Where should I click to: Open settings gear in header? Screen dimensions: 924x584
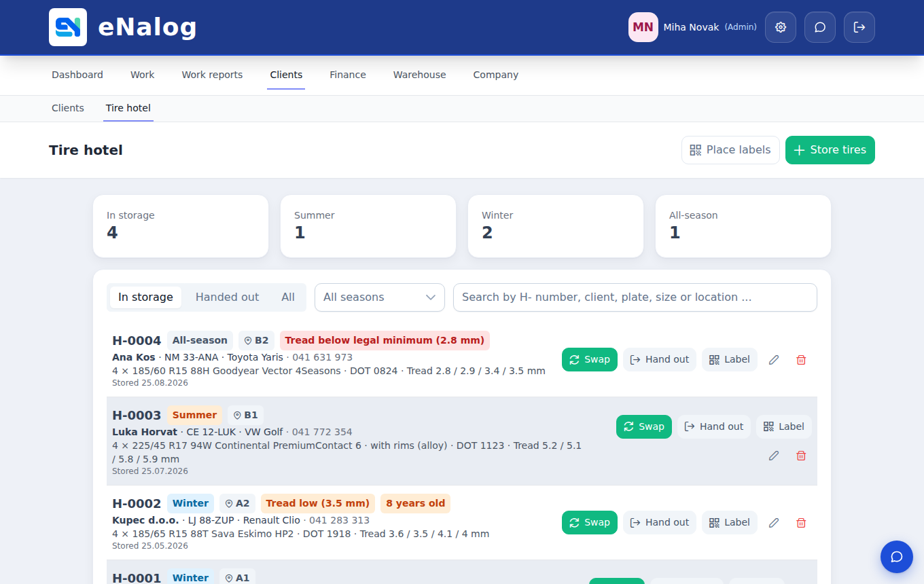pyautogui.click(x=781, y=27)
